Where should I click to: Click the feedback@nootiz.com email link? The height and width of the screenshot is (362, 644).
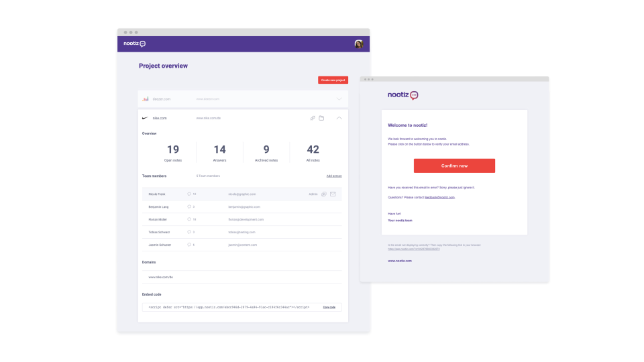coord(439,197)
